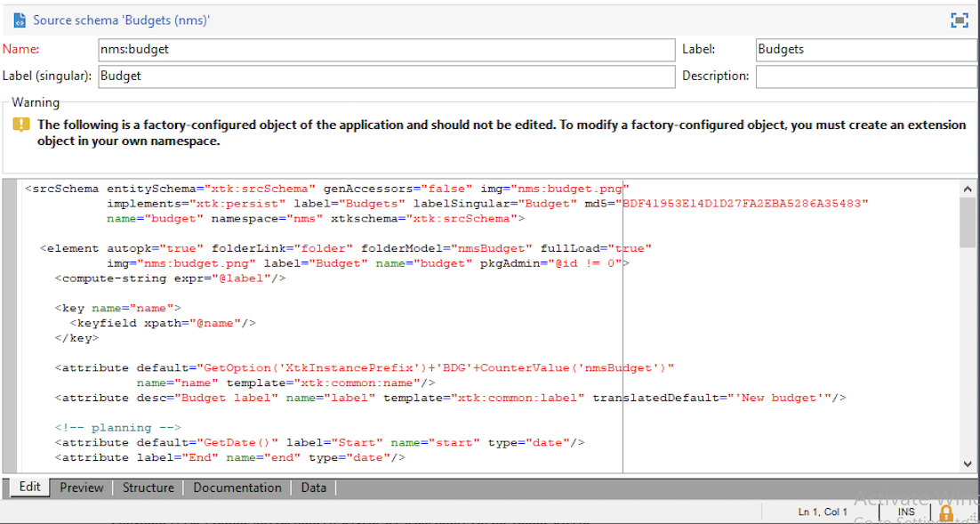980x524 pixels.
Task: Open the Data tab
Action: tap(314, 488)
